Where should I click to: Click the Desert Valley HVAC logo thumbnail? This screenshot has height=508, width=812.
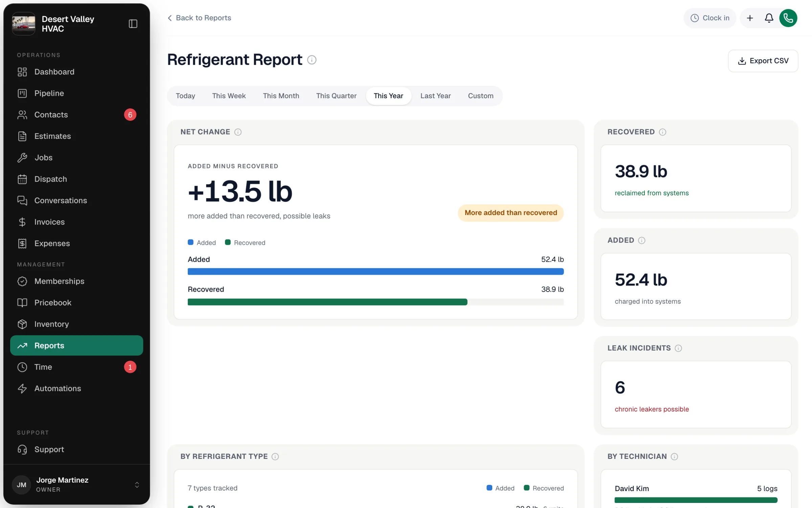coord(24,24)
